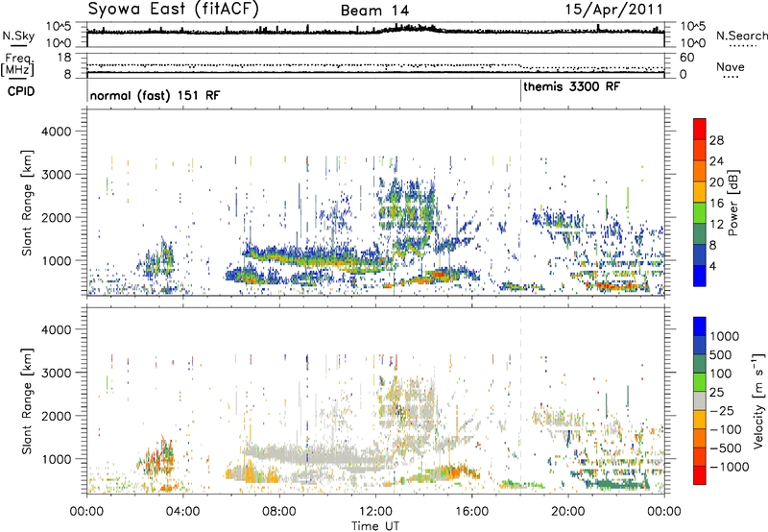
Task: Select the 'Freq. [MHz]' axis label
Action: tap(17, 64)
